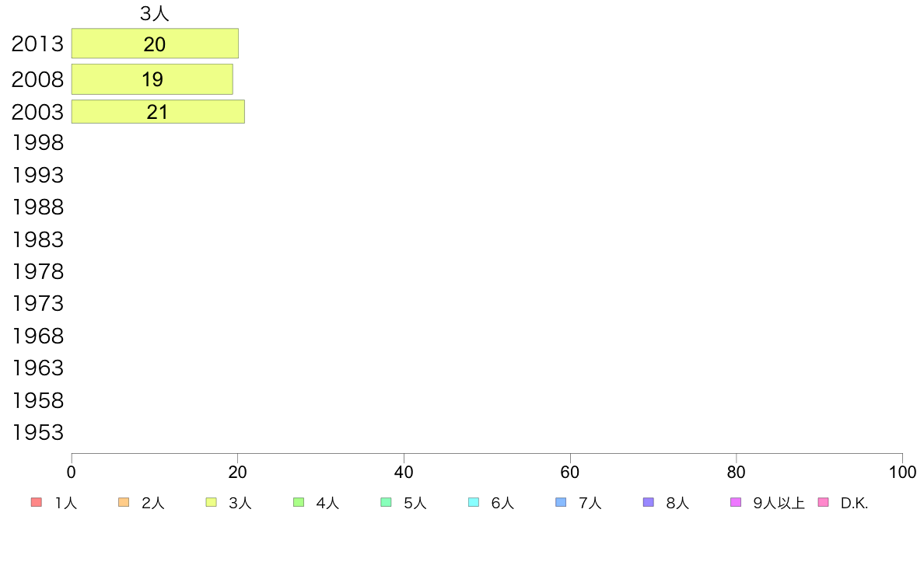Click the 100 tick on the x-axis
This screenshot has width=924, height=572.
[x=902, y=472]
